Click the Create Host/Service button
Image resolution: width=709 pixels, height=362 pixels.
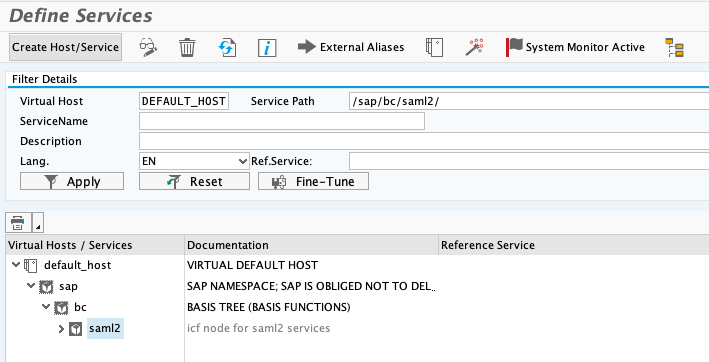coord(66,47)
